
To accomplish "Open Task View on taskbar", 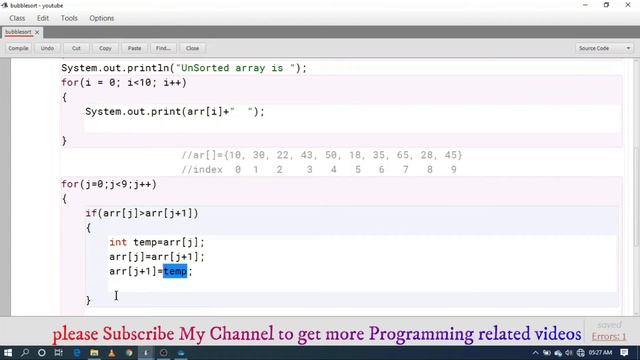I will [59, 353].
